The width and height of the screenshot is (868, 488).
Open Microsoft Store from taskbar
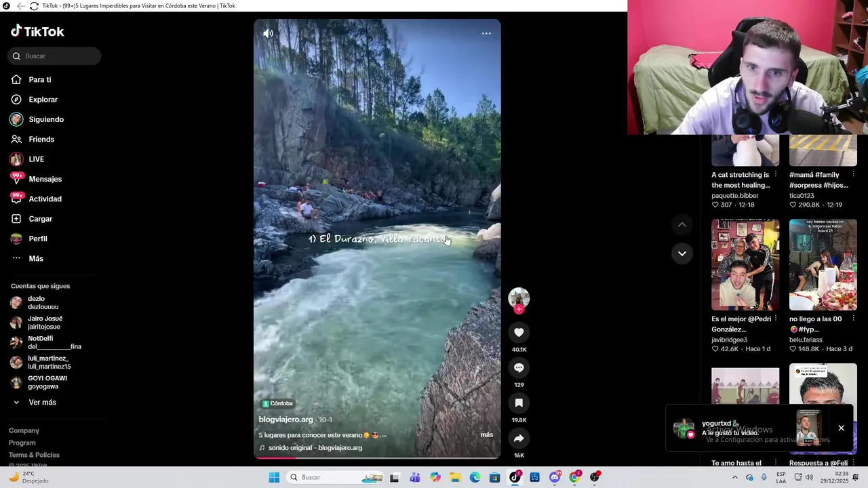click(495, 477)
